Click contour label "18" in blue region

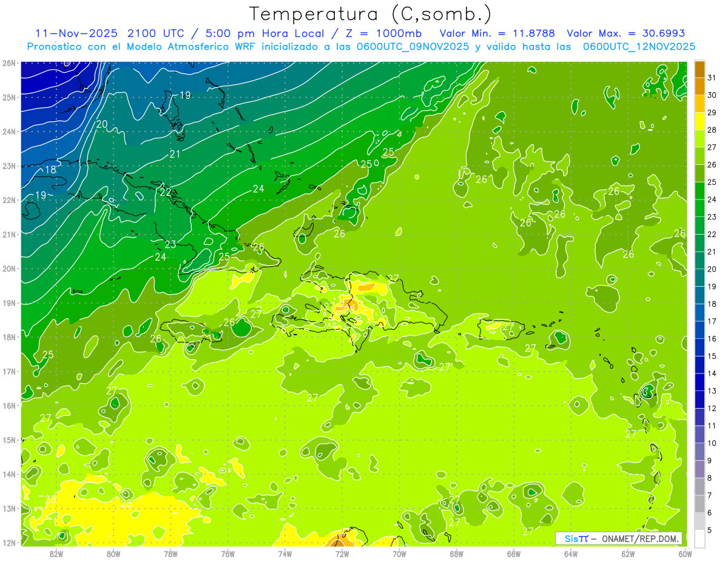click(x=51, y=170)
